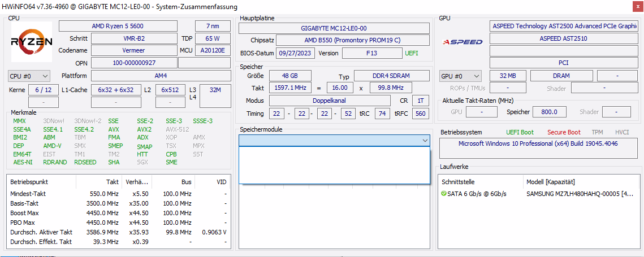Click the AM4 platform value
This screenshot has height=257, width=644.
tap(161, 76)
